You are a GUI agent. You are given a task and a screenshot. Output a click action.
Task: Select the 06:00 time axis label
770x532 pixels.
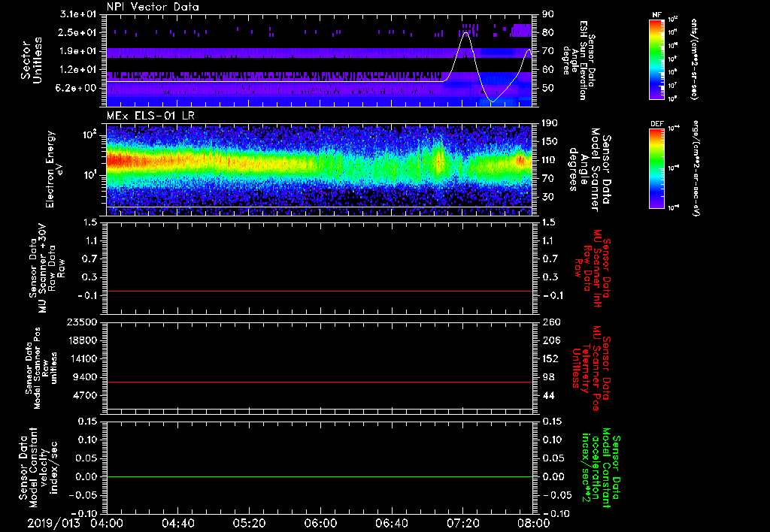point(320,523)
